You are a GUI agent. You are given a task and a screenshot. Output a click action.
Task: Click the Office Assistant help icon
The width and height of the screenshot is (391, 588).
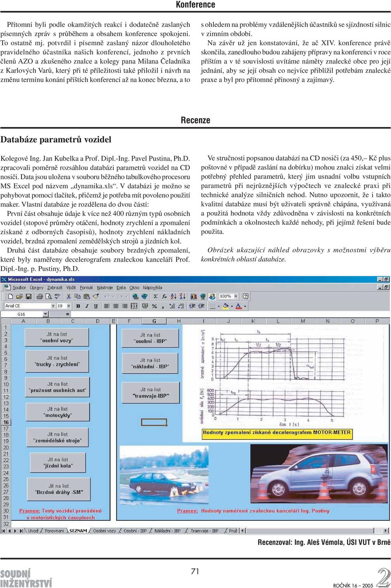click(x=246, y=296)
